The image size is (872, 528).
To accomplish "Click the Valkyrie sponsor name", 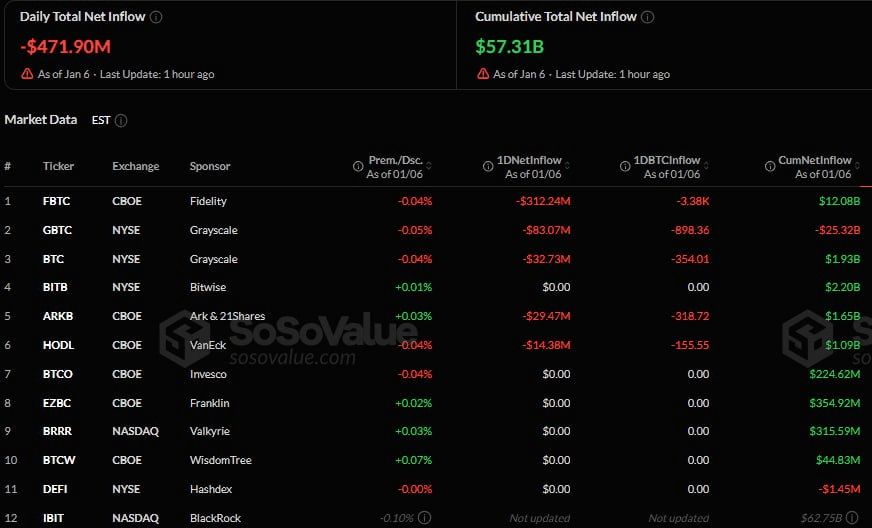I will pyautogui.click(x=210, y=431).
